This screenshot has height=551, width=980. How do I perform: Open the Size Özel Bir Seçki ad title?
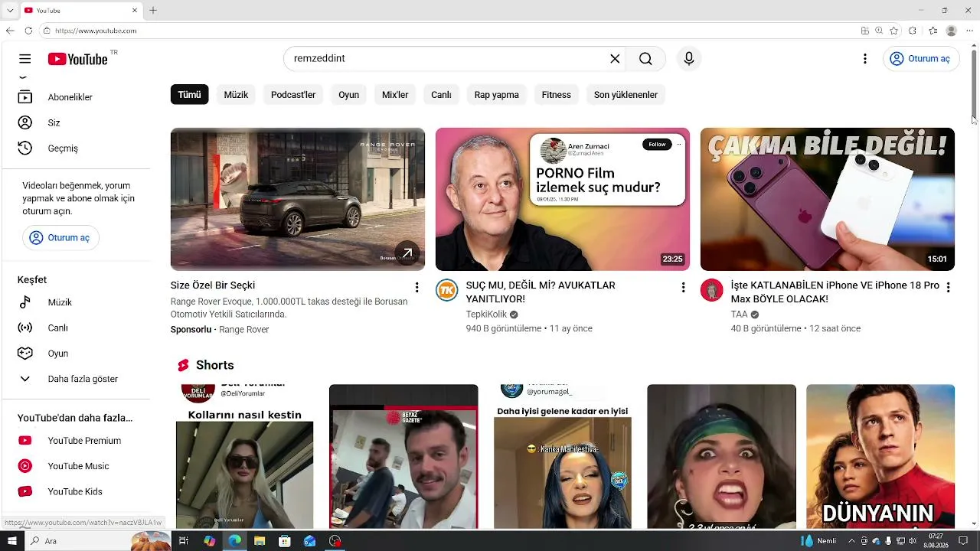click(x=213, y=285)
